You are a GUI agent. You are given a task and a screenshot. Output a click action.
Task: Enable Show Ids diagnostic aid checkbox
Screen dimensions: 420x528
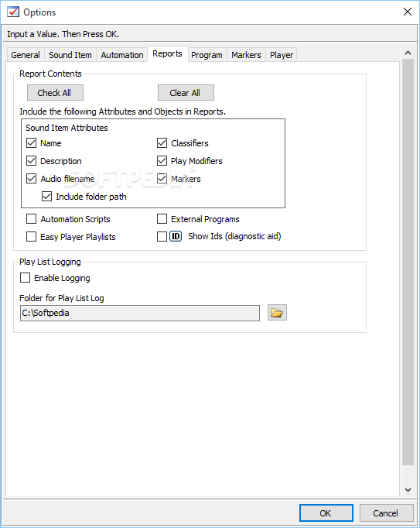[x=162, y=237]
